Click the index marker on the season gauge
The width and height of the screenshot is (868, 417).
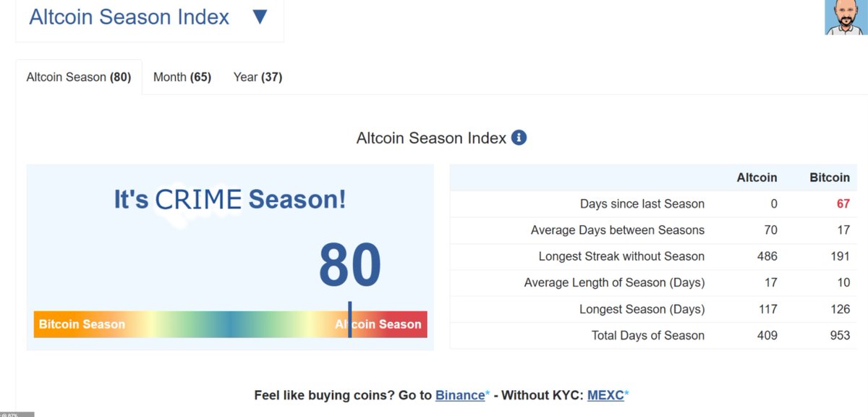350,320
